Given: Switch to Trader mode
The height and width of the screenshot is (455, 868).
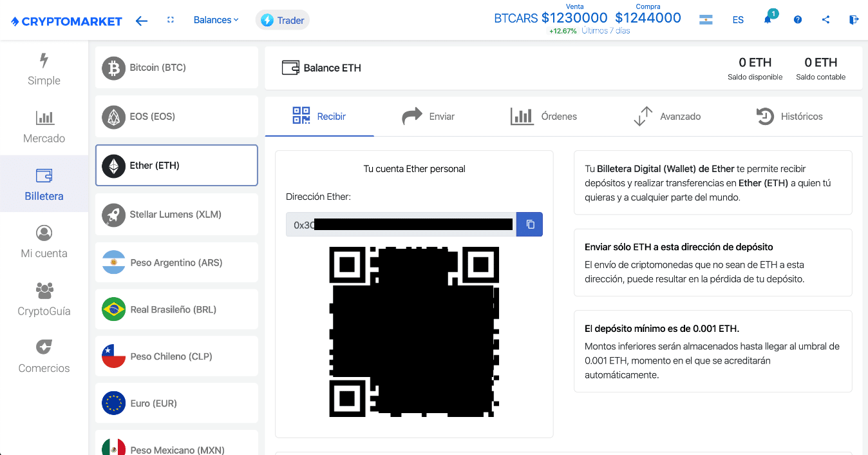Looking at the screenshot, I should pyautogui.click(x=283, y=21).
